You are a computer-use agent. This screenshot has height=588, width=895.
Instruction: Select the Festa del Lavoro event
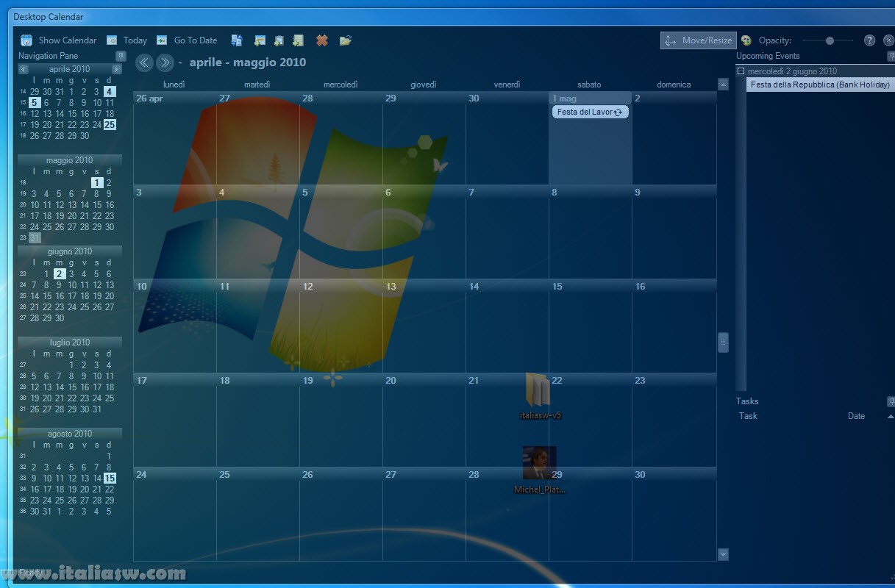point(591,112)
